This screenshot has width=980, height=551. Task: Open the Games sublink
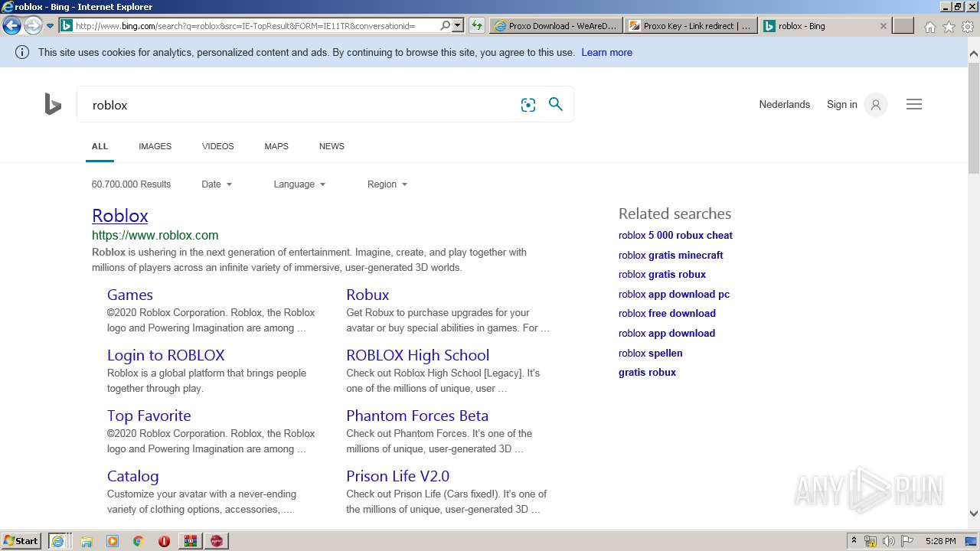130,295
